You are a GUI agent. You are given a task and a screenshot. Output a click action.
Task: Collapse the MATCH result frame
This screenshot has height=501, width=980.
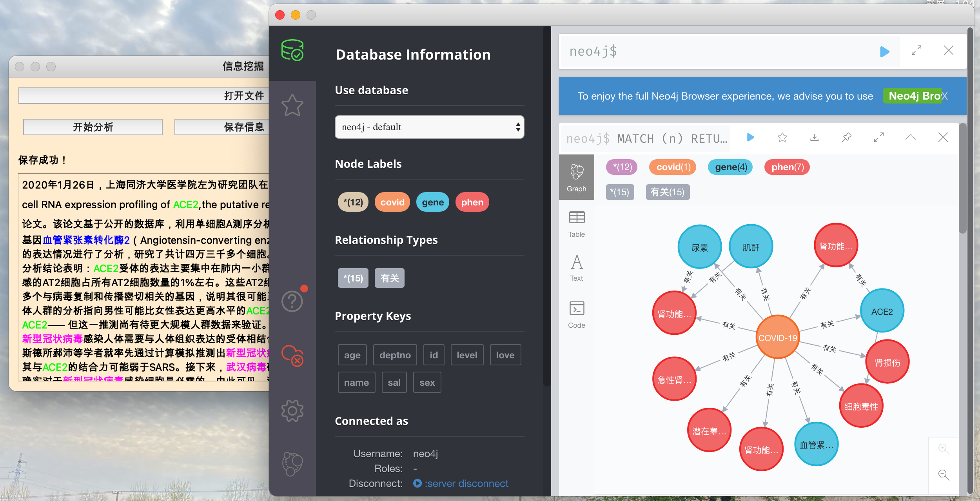tap(911, 137)
